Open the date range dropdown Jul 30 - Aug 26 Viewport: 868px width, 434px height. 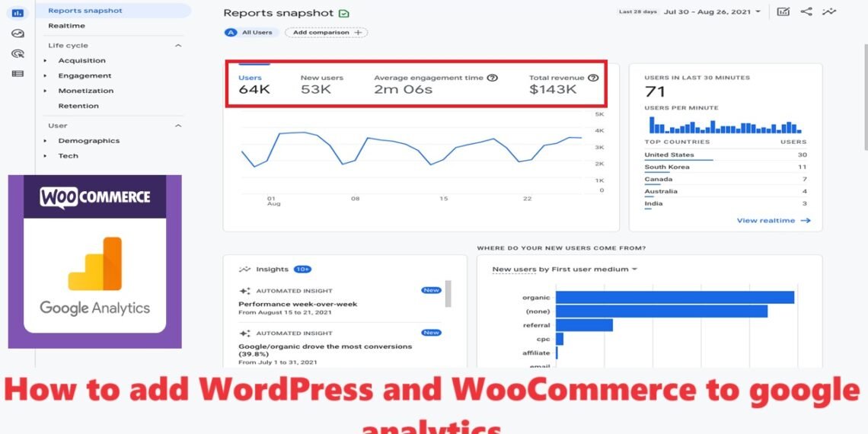click(712, 11)
